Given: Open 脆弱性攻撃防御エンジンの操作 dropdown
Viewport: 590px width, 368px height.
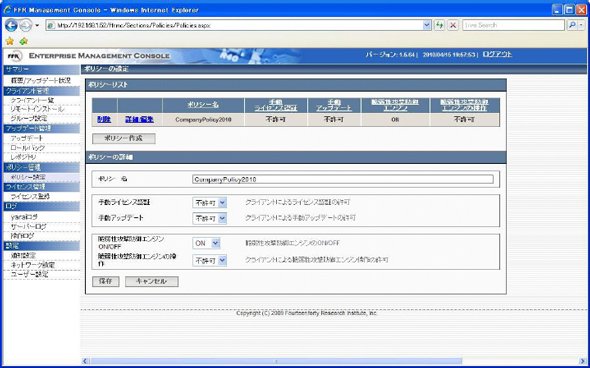Looking at the screenshot, I should coord(210,260).
